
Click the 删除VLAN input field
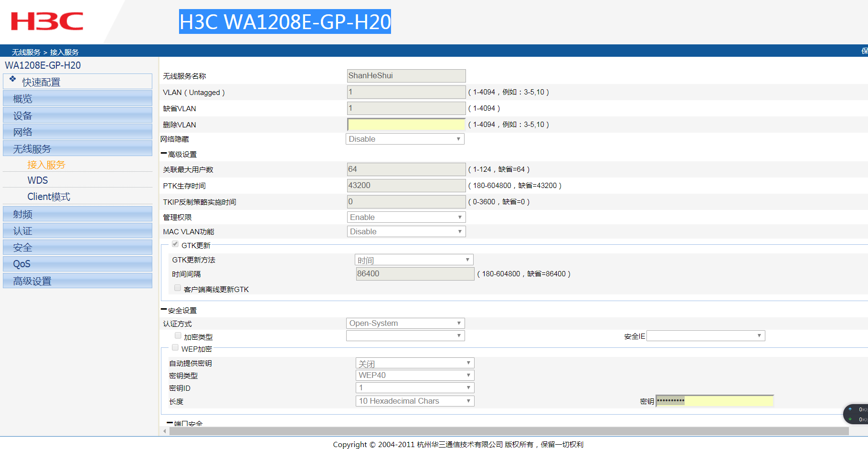click(x=406, y=124)
